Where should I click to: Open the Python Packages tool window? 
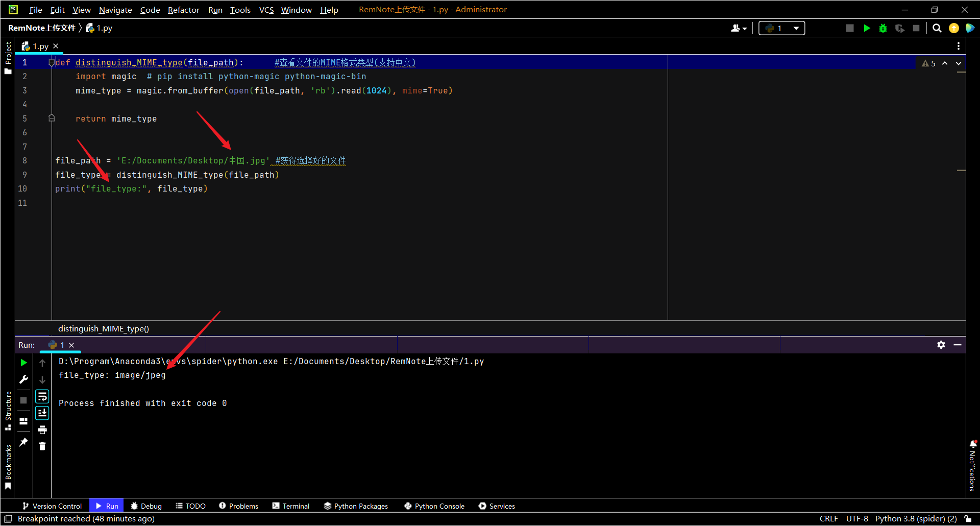[356, 506]
